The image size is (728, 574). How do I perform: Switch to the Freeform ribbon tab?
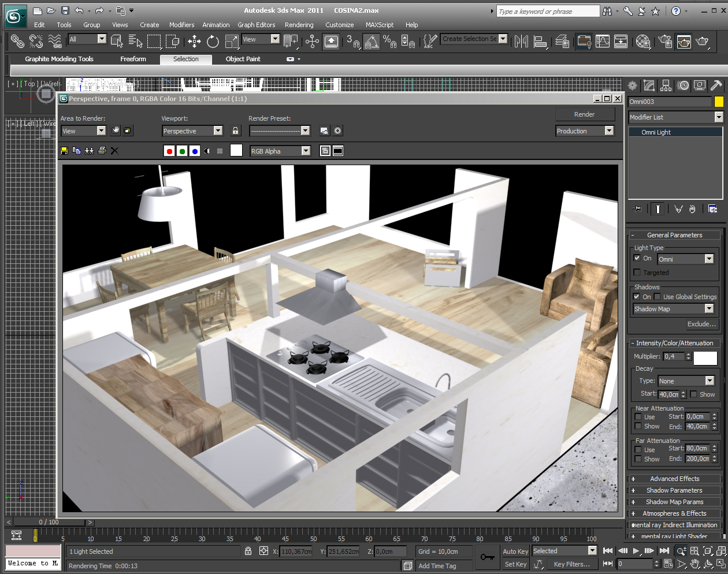tap(133, 59)
